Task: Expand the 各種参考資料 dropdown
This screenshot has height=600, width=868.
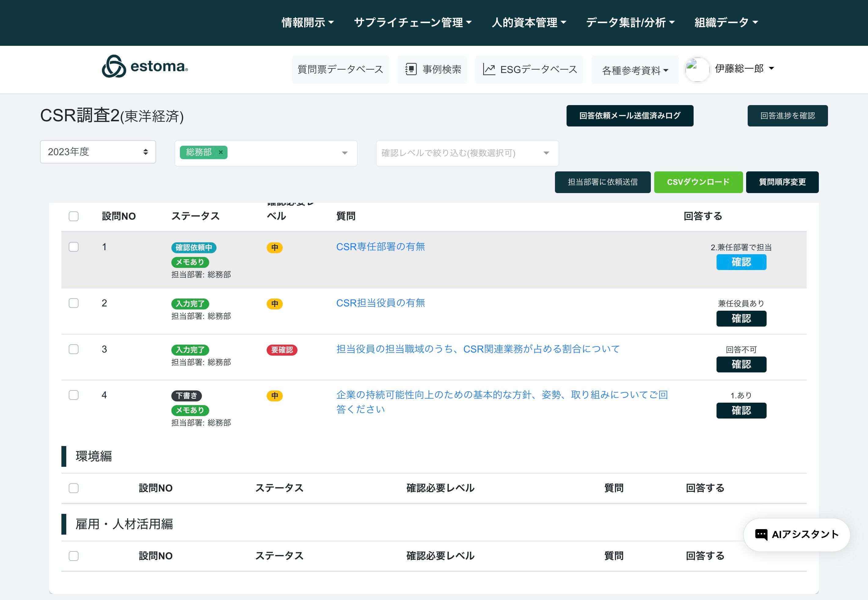Action: coord(635,70)
